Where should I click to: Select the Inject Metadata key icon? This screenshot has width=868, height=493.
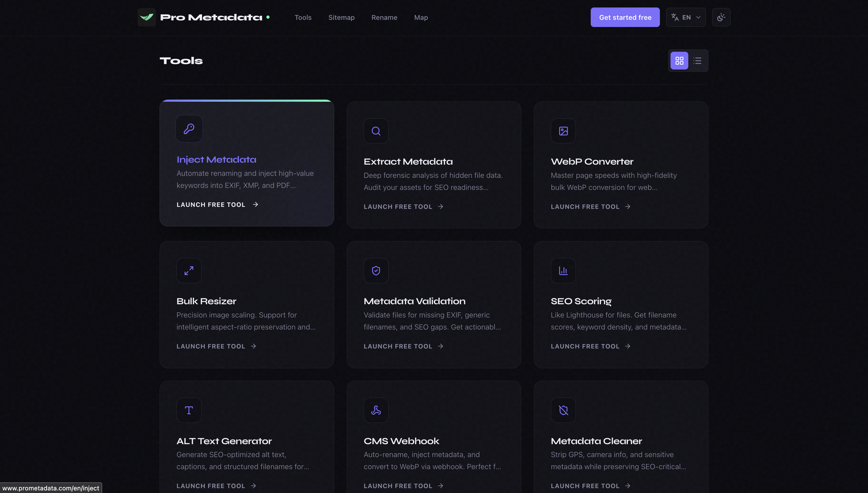[189, 129]
